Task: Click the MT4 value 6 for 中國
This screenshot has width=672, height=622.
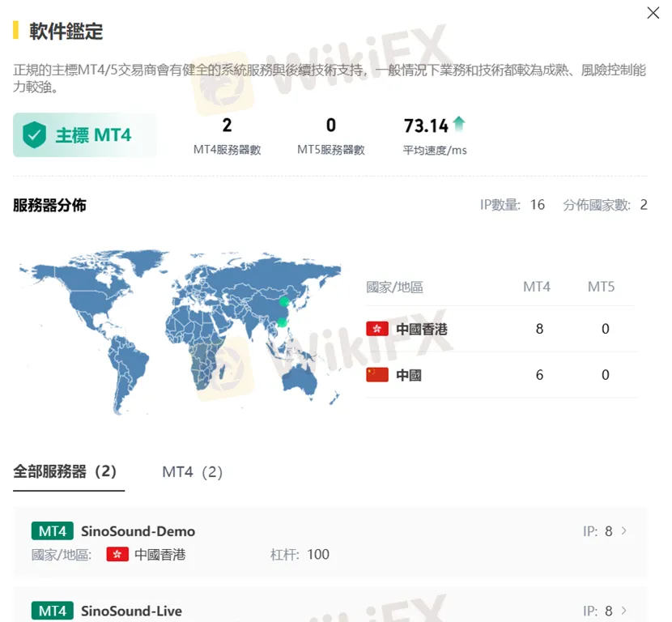Action: [x=539, y=375]
